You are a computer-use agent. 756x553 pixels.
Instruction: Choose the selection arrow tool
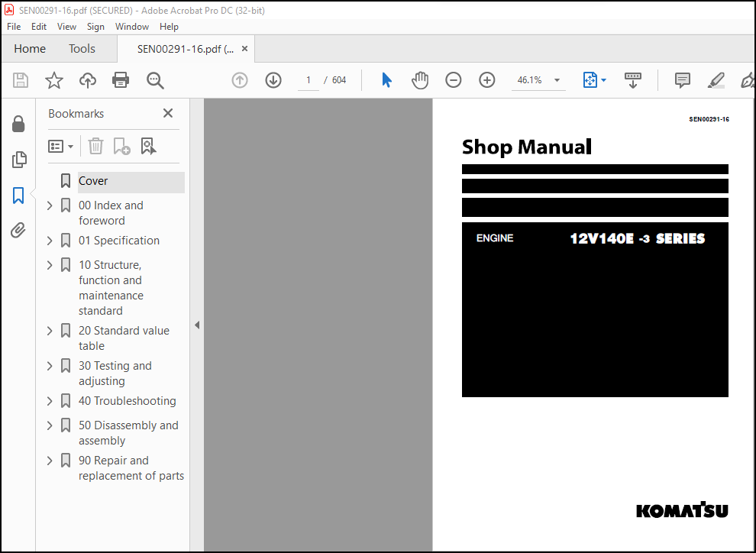[386, 80]
